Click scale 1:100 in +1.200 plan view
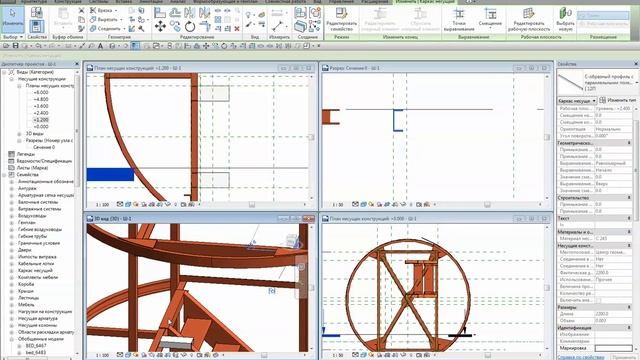The image size is (640, 360). 102,204
